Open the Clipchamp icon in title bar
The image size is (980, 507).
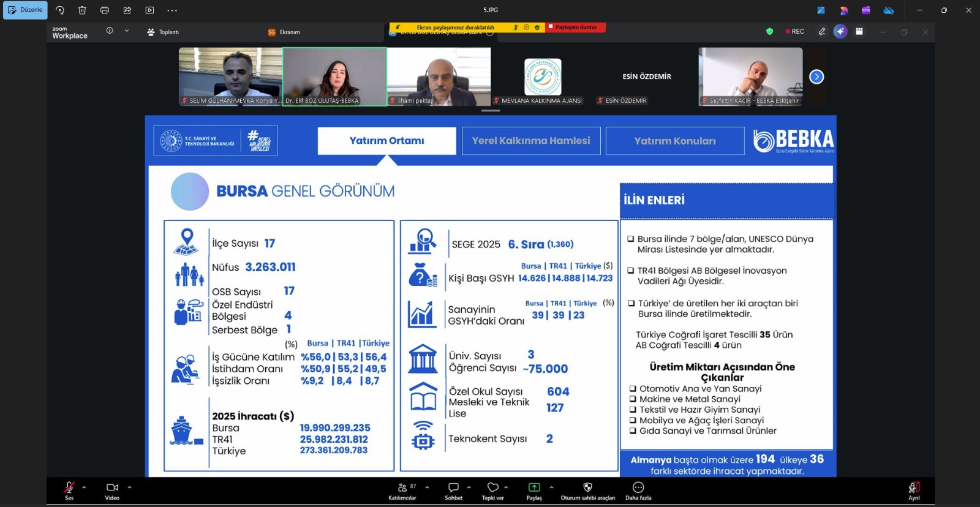pos(865,10)
